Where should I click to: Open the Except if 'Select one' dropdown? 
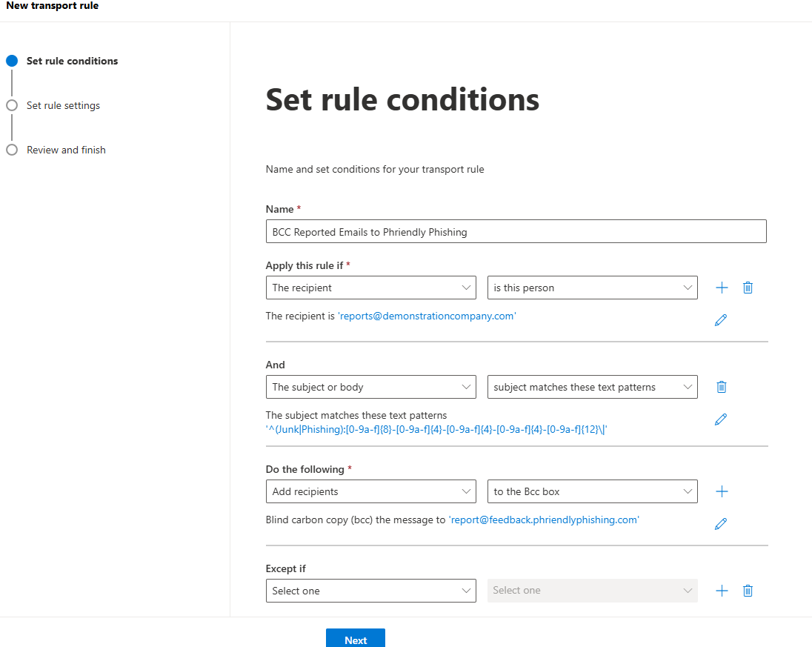(370, 591)
